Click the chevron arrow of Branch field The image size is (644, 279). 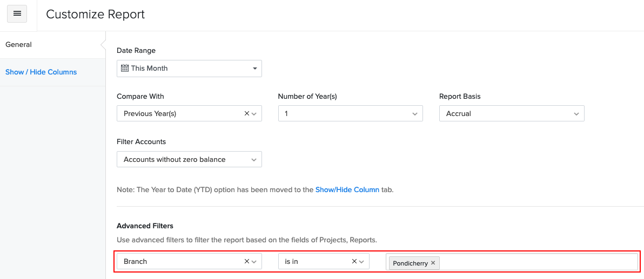point(254,262)
